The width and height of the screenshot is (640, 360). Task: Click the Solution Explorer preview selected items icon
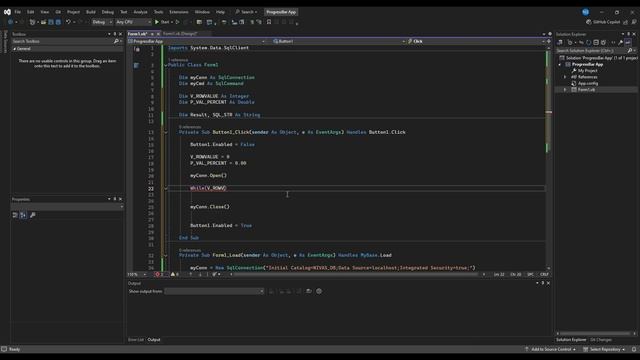pos(628,42)
